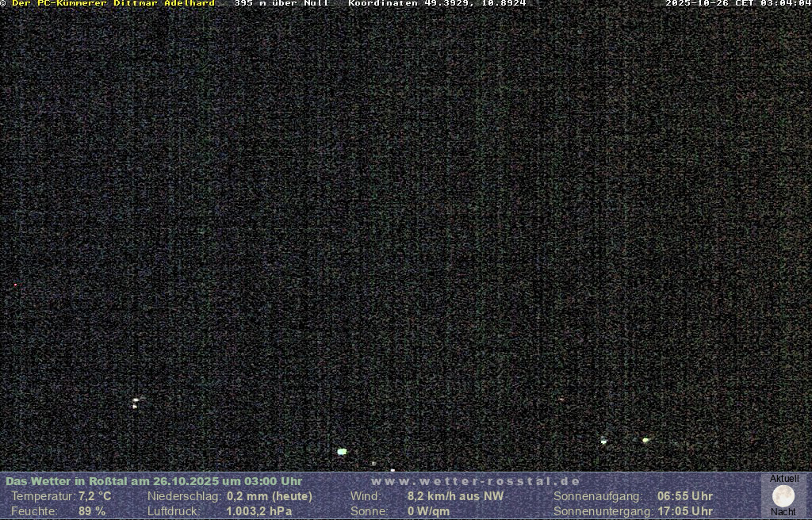Click the Wind 8,2 km/h aus NW value
The height and width of the screenshot is (520, 812).
click(455, 496)
